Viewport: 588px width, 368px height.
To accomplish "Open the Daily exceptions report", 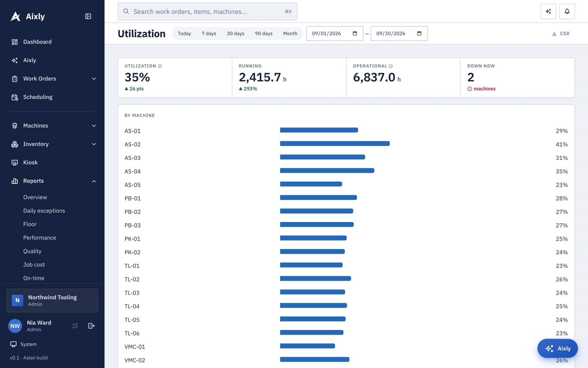I will (44, 211).
